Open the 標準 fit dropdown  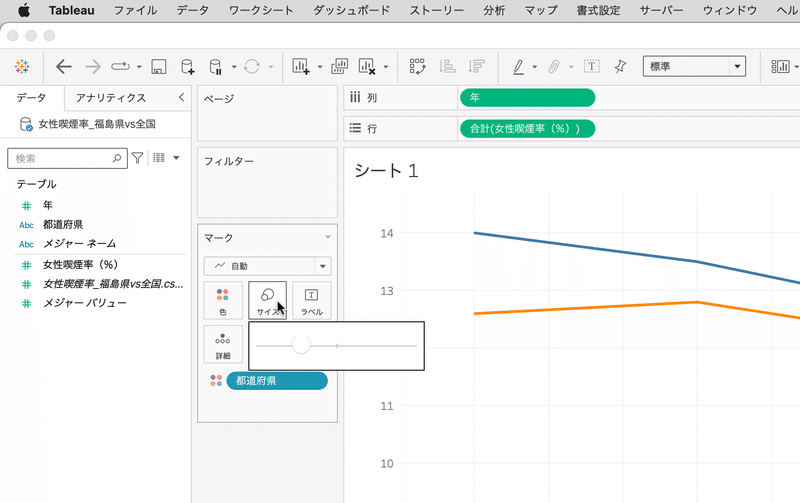(x=694, y=66)
